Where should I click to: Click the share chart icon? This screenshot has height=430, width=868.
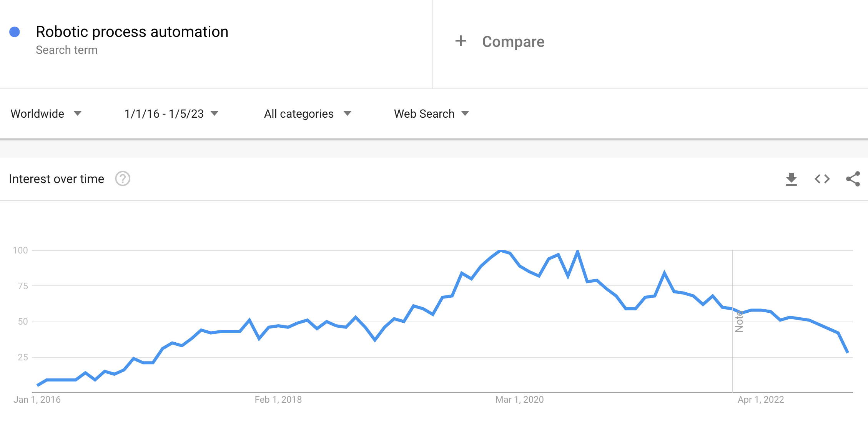point(853,179)
